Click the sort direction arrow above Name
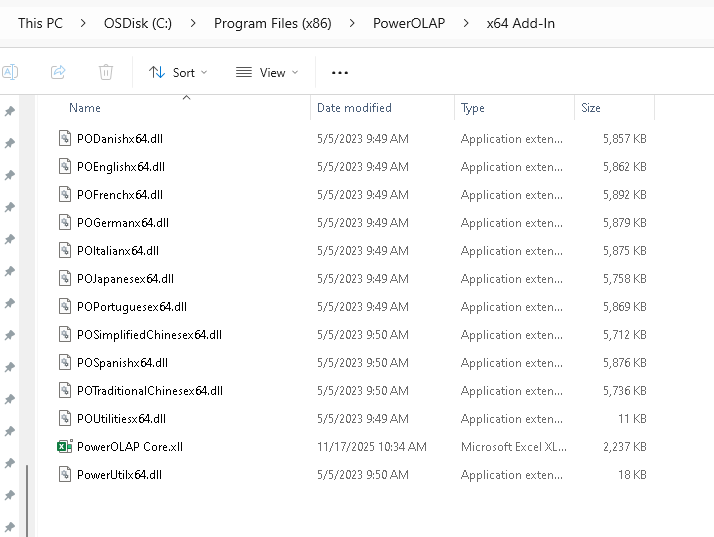 tap(186, 97)
